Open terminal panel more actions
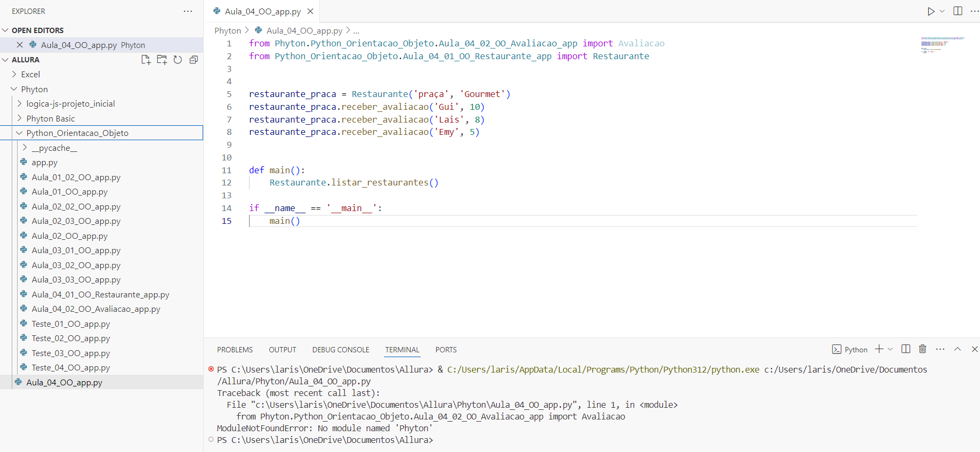Image resolution: width=980 pixels, height=452 pixels. [940, 349]
